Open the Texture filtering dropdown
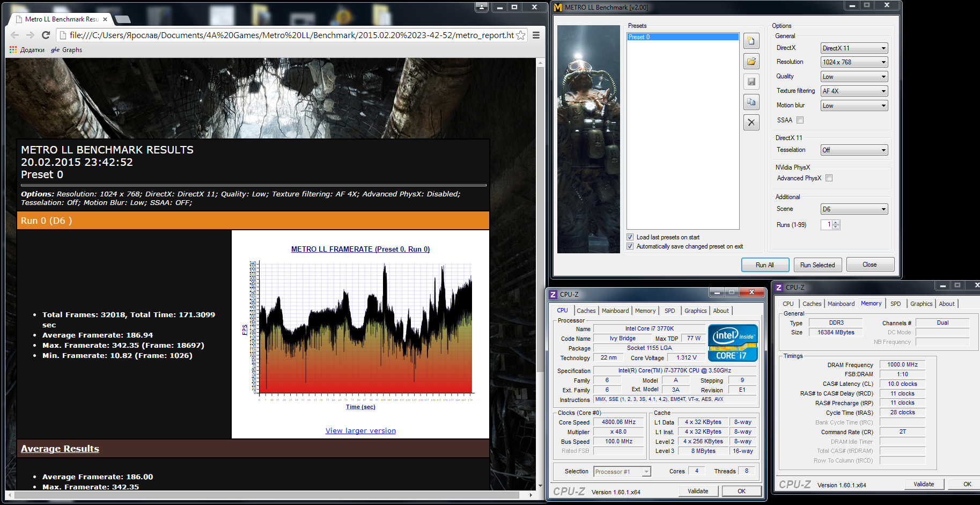Image resolution: width=980 pixels, height=505 pixels. pyautogui.click(x=854, y=91)
